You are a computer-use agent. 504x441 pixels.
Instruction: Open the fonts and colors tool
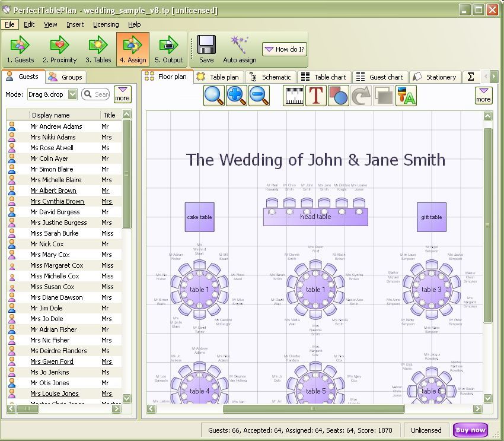pos(406,96)
